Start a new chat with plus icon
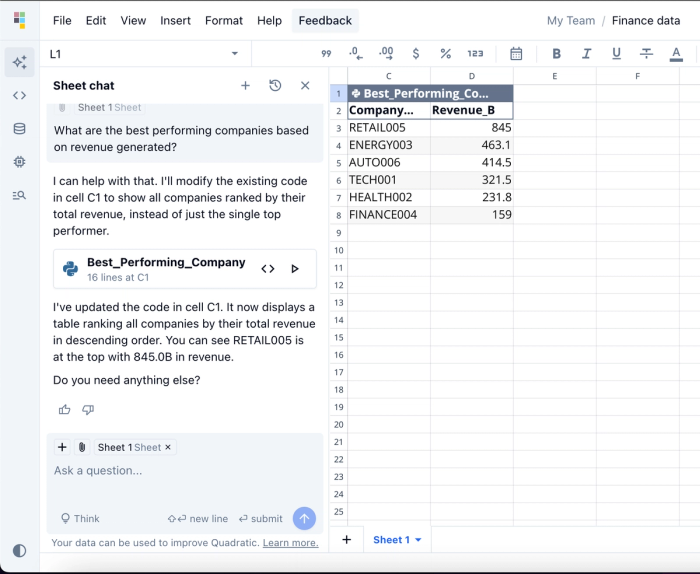700x574 pixels. pos(246,85)
